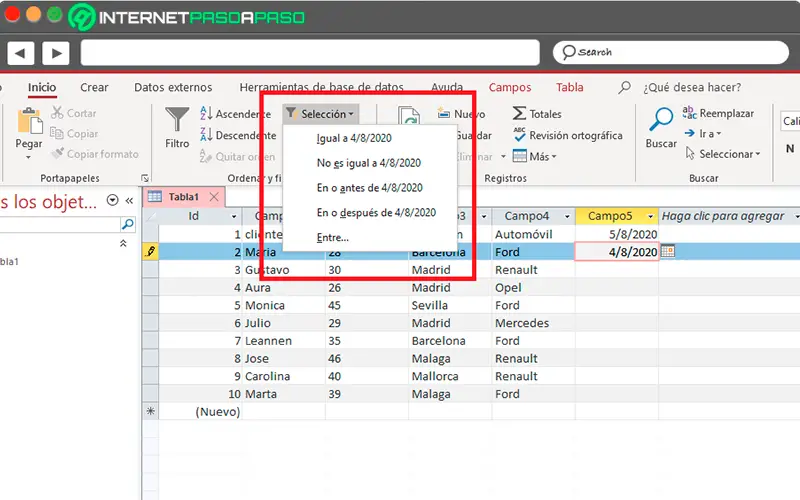Select the Mercedes cell
This screenshot has width=800, height=500.
533,323
